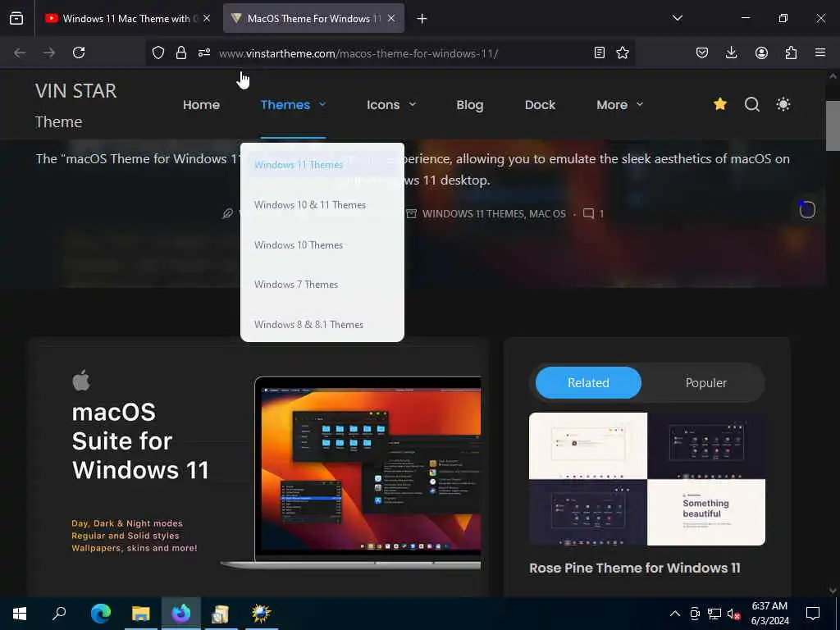Open Rose Pine Theme for Windows 11 link
Screen dimensions: 840x630
coord(634,568)
